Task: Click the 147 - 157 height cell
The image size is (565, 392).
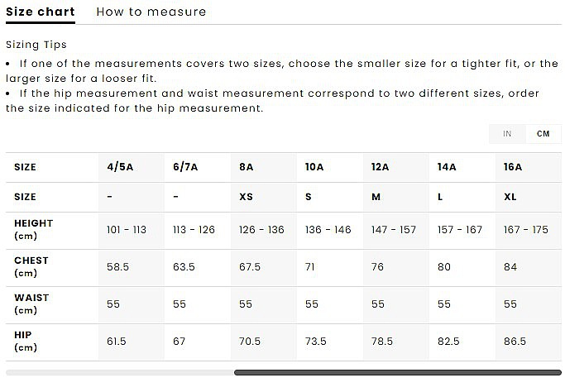Action: click(394, 230)
